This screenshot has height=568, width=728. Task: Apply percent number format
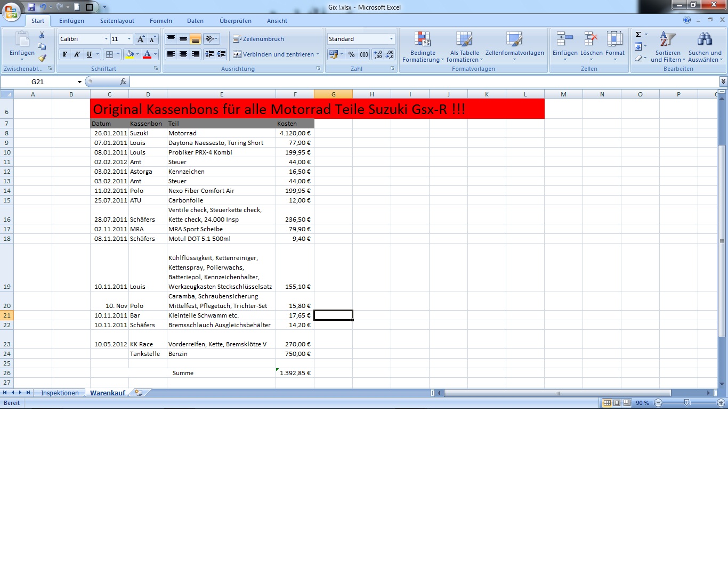coord(351,54)
